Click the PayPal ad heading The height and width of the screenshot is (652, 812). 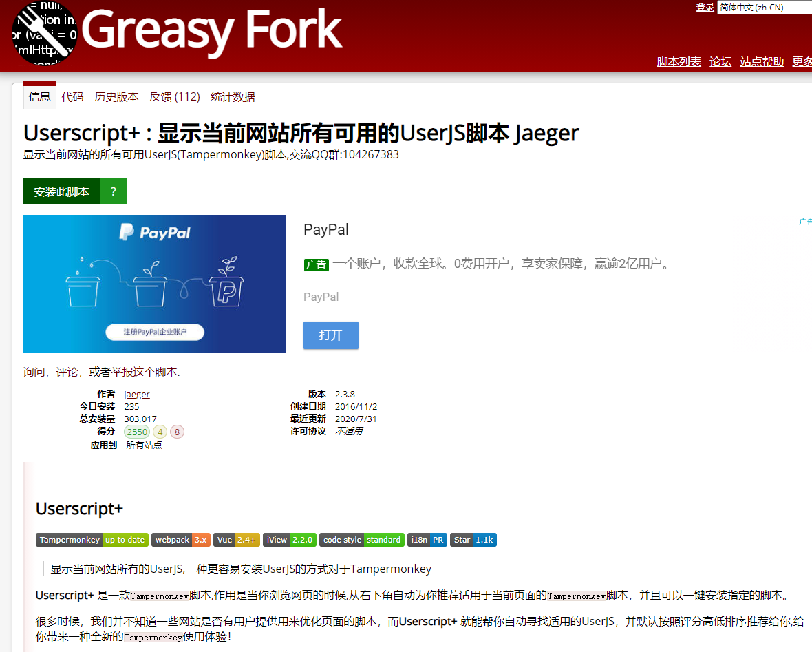(325, 229)
